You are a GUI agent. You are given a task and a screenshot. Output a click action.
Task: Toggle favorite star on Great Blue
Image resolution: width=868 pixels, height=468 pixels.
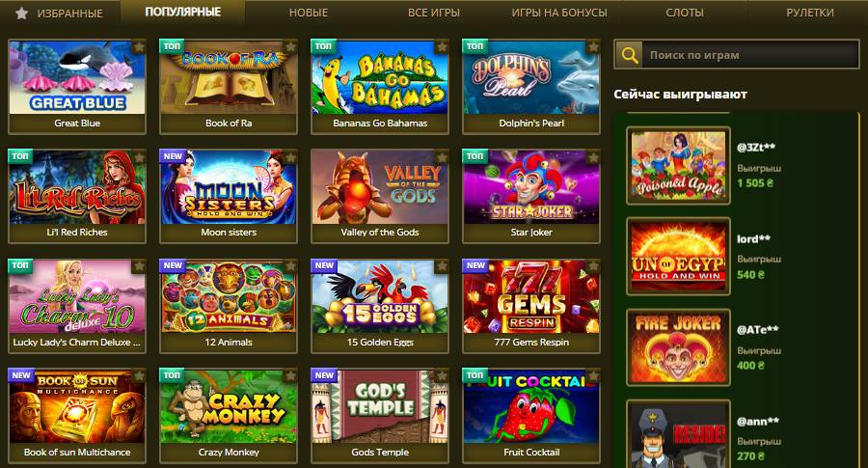pyautogui.click(x=139, y=47)
